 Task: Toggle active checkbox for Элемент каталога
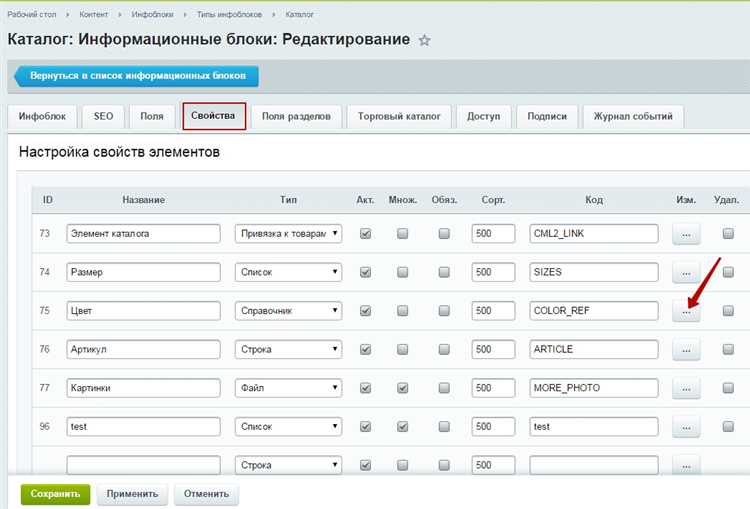click(x=365, y=234)
